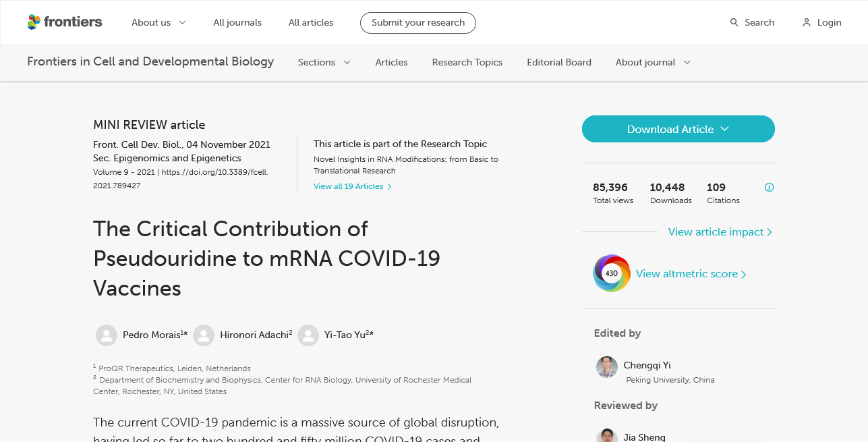Click ProQR Therapeutics affiliation text

(175, 368)
